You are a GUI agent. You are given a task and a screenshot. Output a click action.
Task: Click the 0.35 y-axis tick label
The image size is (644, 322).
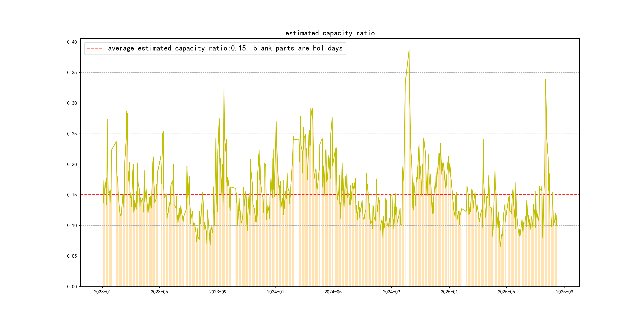coord(72,73)
